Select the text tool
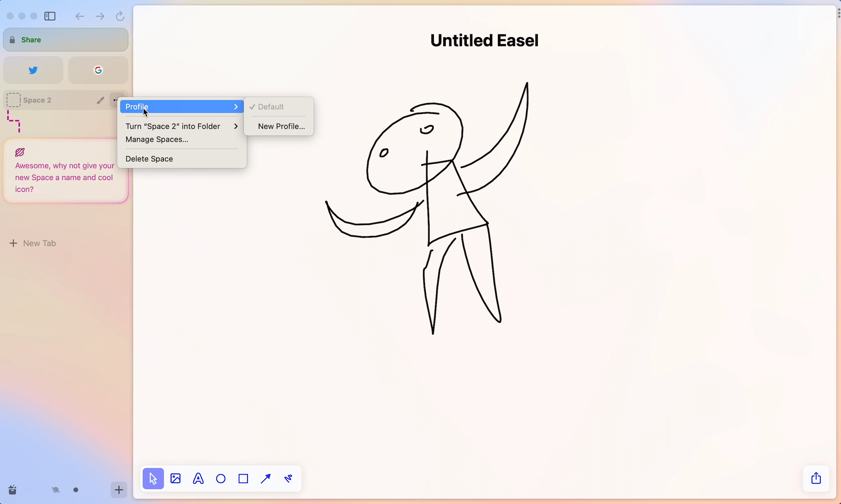 198,478
